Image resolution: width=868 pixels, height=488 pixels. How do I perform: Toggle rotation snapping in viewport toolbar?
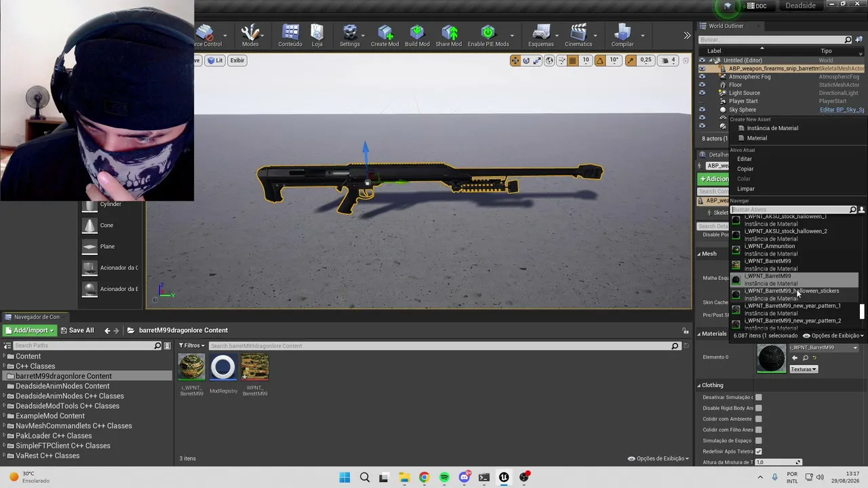(x=599, y=60)
